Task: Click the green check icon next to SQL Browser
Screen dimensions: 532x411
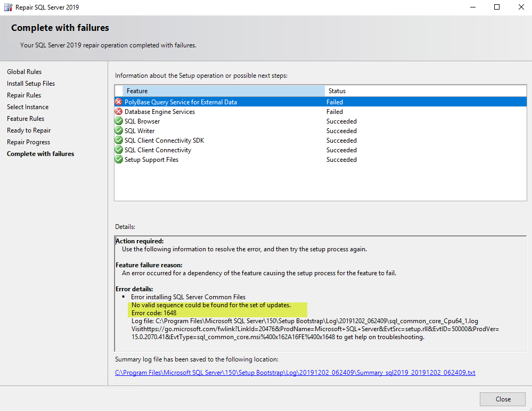Action: (118, 121)
